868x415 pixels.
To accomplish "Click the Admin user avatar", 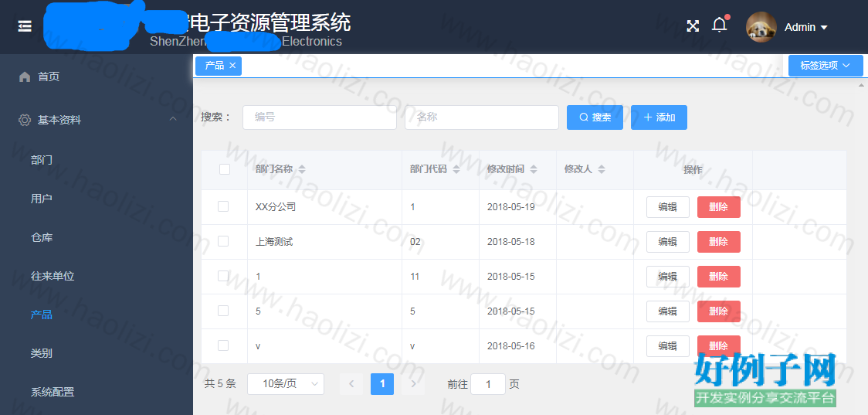I will (761, 27).
